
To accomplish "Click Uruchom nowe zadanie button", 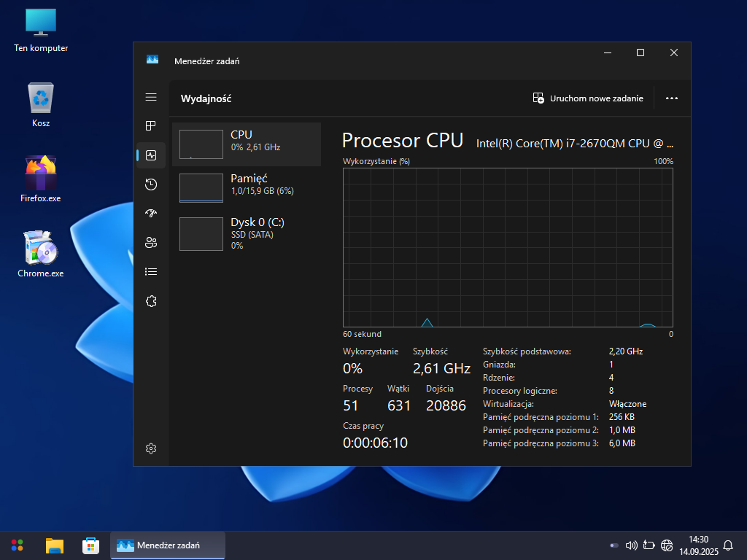I will click(x=588, y=98).
